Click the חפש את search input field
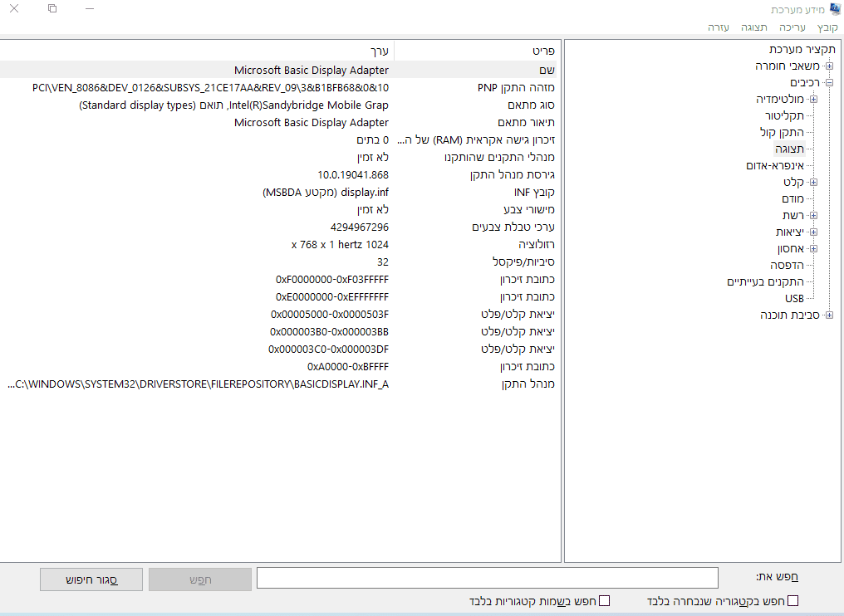Screen dimensions: 844x616 (488, 578)
